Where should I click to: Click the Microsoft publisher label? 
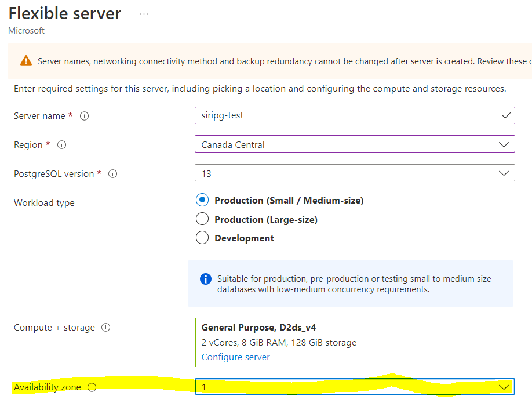tap(25, 30)
